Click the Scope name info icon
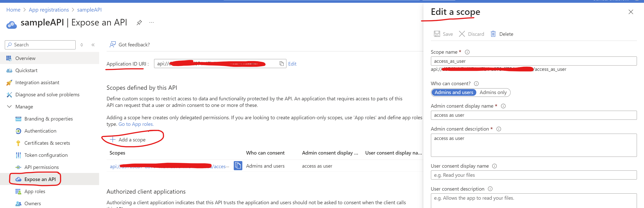This screenshot has width=644, height=208. 467,52
